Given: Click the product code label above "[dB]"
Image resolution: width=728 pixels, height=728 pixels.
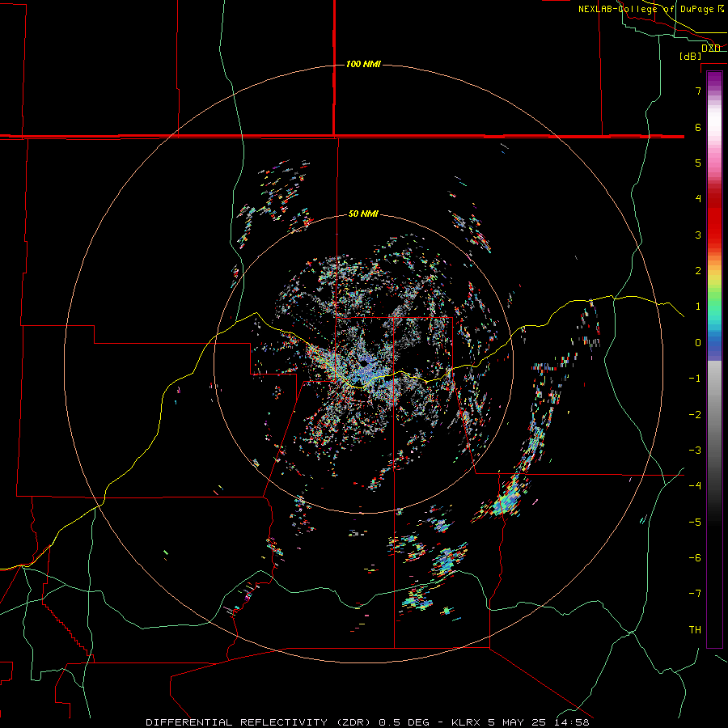Looking at the screenshot, I should pyautogui.click(x=711, y=49).
